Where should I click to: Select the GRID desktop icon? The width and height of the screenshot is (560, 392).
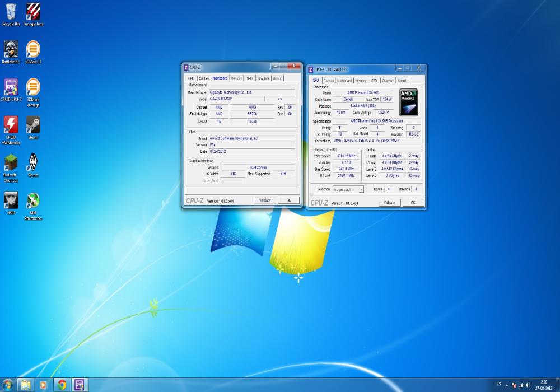pos(11,203)
